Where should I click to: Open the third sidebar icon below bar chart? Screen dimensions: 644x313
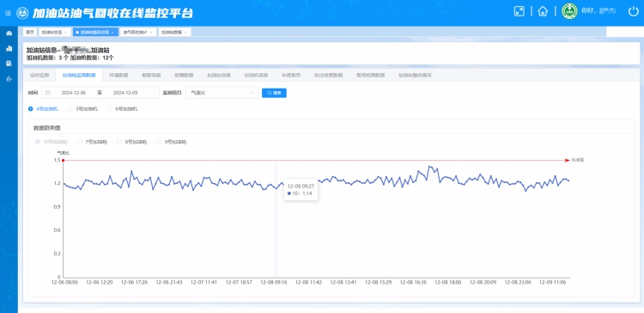click(x=9, y=64)
